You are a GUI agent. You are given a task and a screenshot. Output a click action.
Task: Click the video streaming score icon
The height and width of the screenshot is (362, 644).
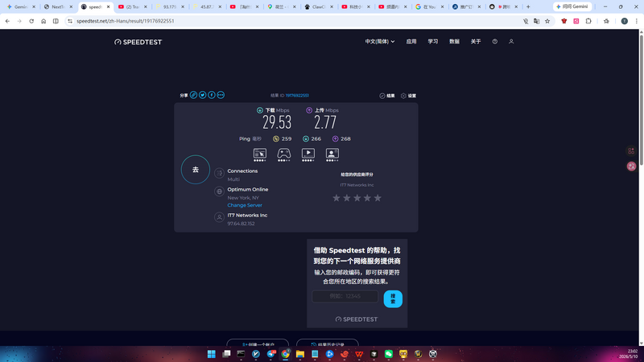point(308,154)
